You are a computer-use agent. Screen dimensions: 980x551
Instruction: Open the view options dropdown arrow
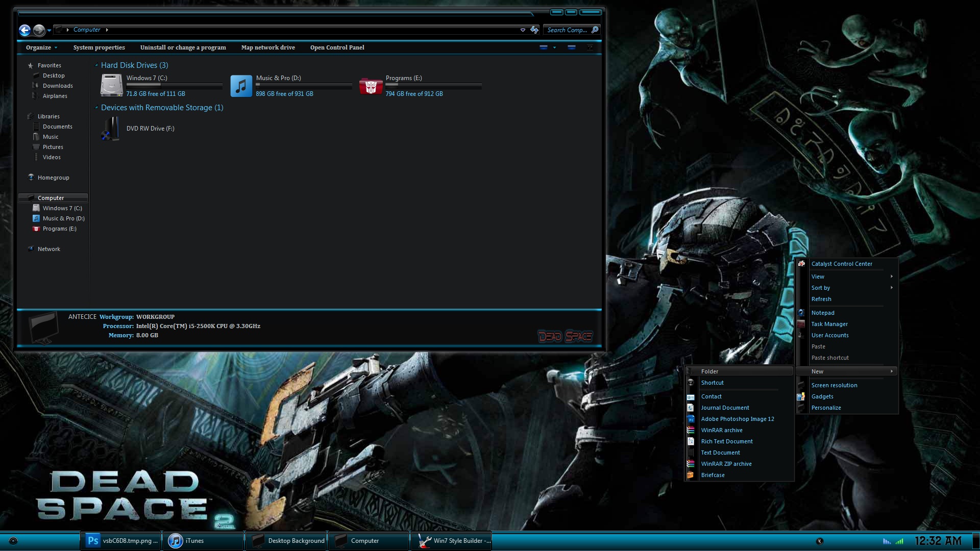tap(554, 47)
